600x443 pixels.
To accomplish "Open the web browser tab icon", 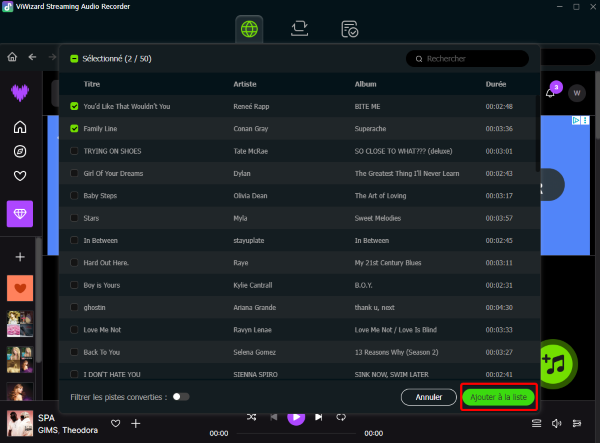I will click(250, 28).
